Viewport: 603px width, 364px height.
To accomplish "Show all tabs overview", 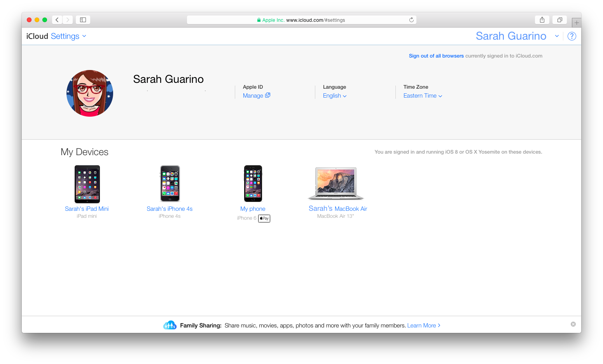I will point(559,20).
